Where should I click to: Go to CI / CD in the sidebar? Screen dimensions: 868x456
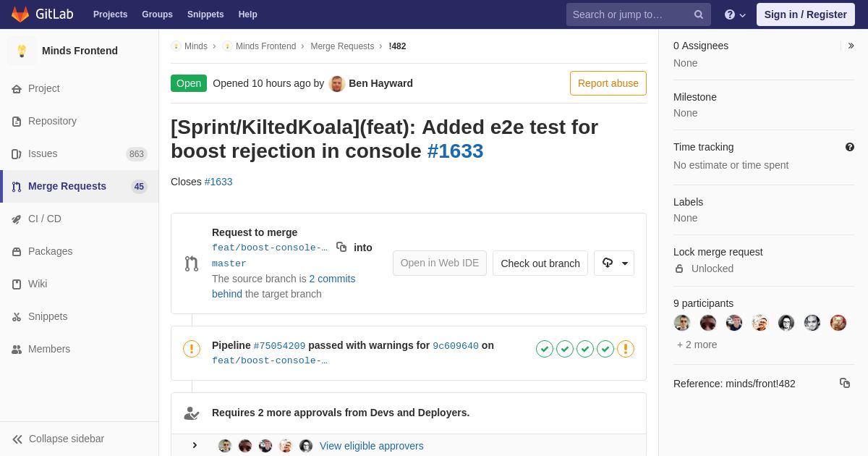click(x=45, y=219)
